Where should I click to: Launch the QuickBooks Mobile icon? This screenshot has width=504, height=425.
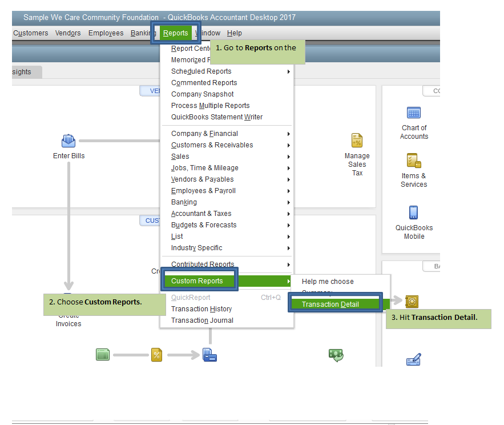coord(413,213)
